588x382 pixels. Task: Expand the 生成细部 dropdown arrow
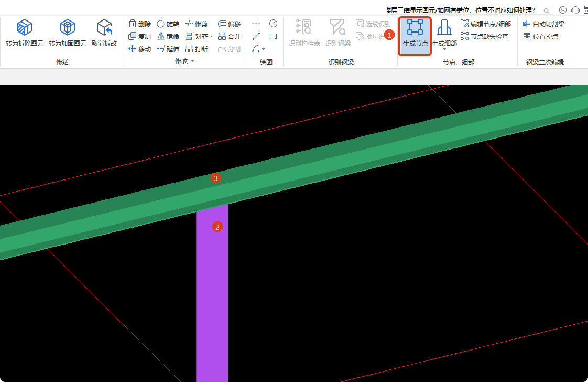pos(444,49)
